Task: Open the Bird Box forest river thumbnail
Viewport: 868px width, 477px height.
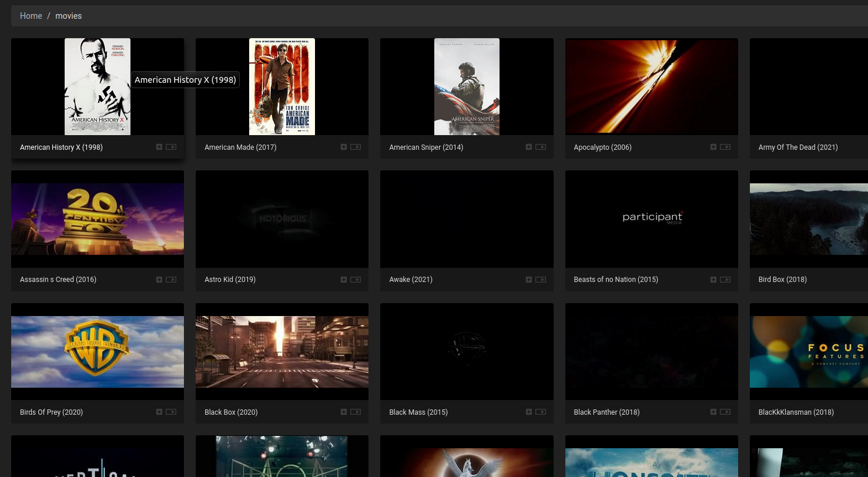Action: 809,219
